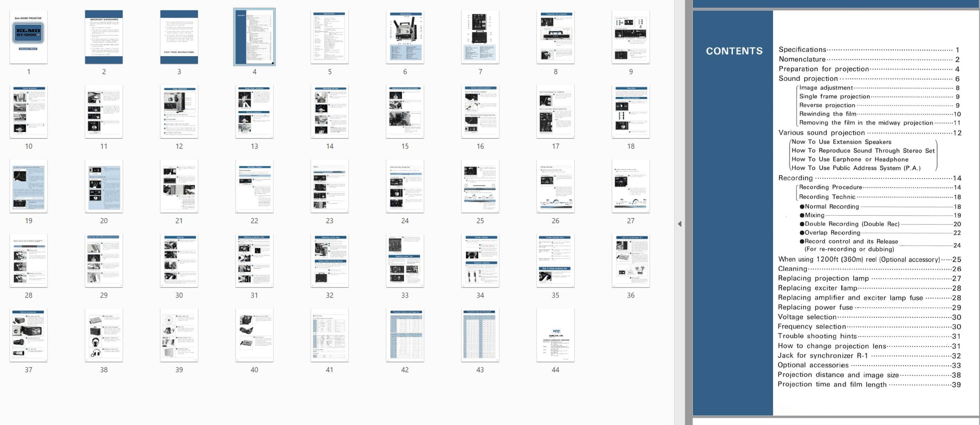The image size is (980, 425).
Task: Select page 12 Image adjustment thumbnail
Action: (179, 112)
